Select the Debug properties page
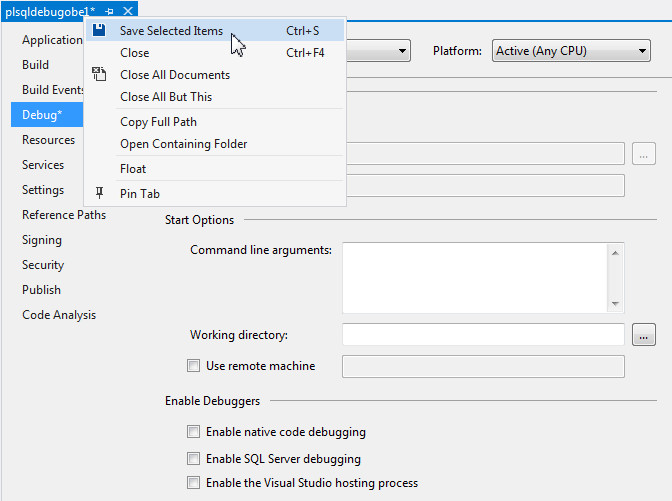 pos(47,114)
